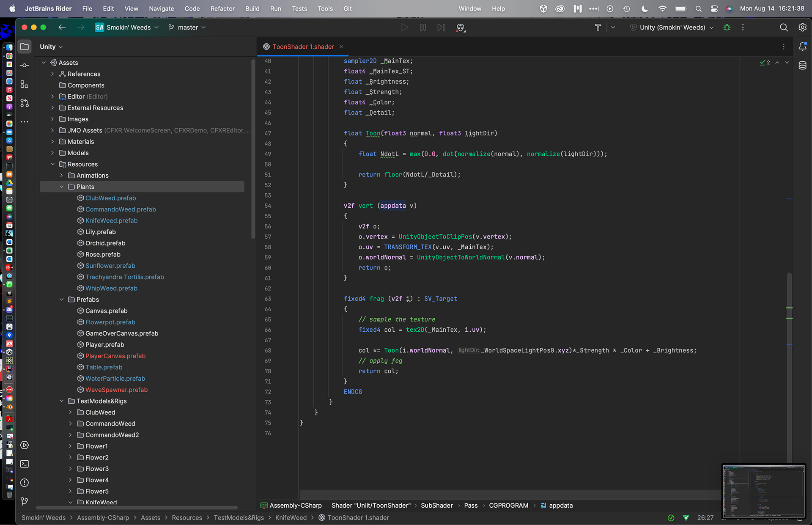Open macOS Control Center icon

coord(714,8)
